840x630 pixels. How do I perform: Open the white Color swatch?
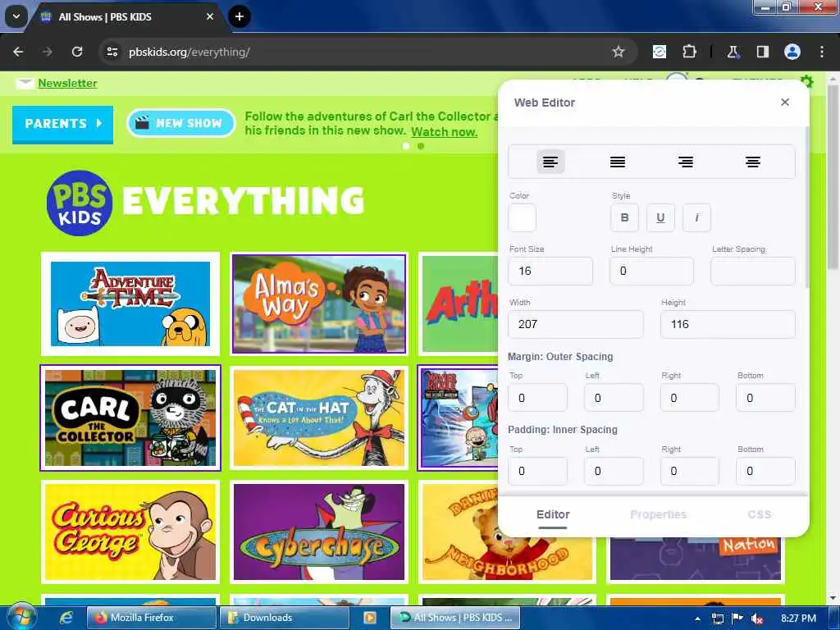point(522,217)
